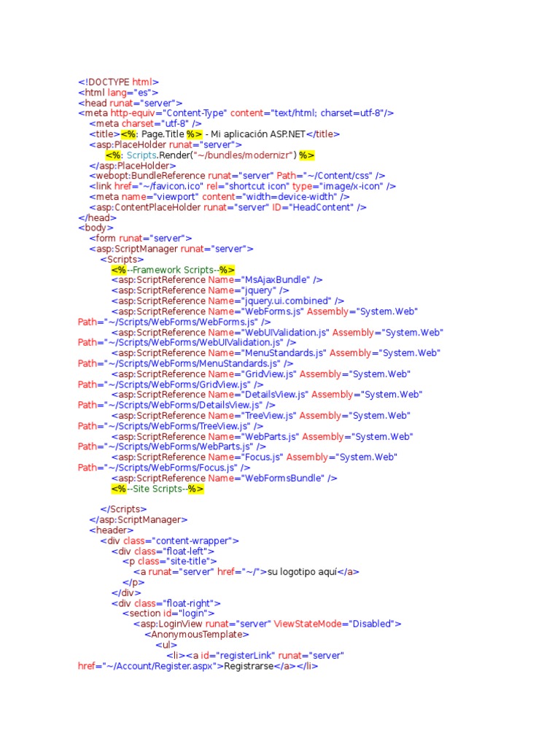560x747 pixels.
Task: Click the Path '~/Scripts/WebForms/WebForms.js' line
Action: point(174,322)
